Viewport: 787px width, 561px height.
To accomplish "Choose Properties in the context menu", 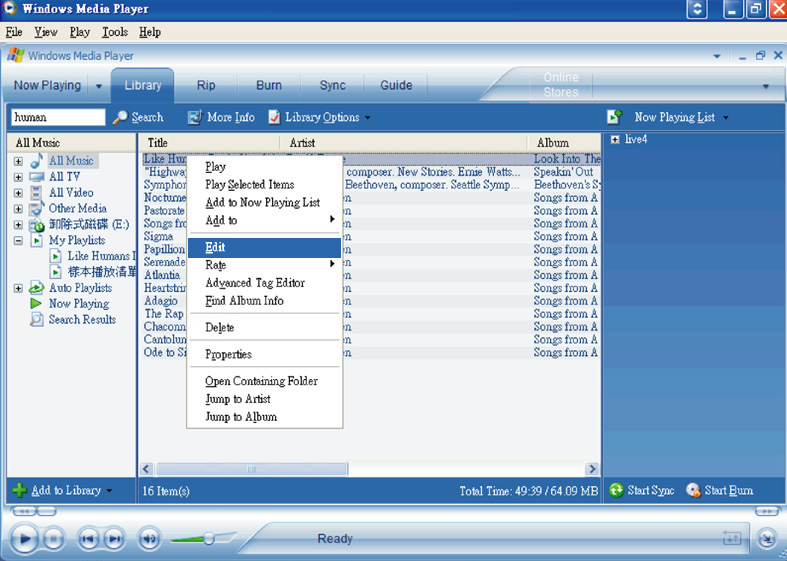I will 264,354.
